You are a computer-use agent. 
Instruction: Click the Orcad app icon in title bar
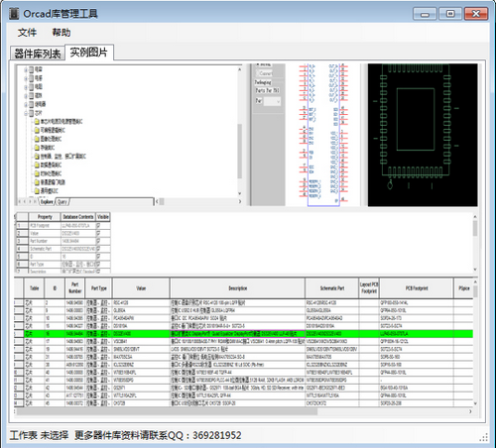14,14
